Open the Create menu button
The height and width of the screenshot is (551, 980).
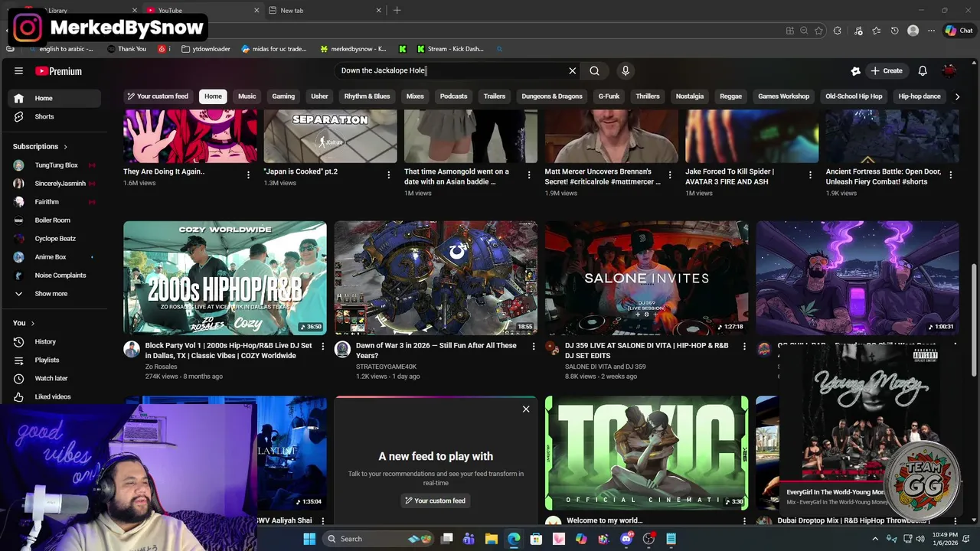[887, 70]
